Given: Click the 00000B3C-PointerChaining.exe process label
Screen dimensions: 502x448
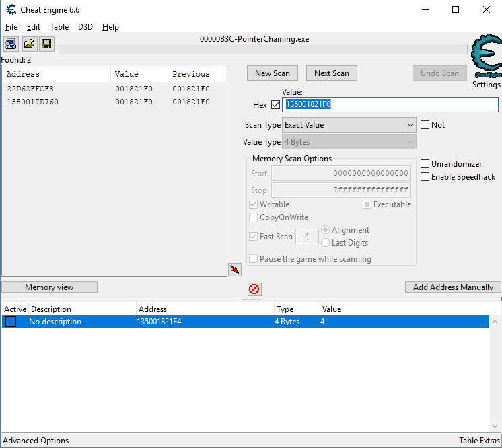Looking at the screenshot, I should pos(254,39).
